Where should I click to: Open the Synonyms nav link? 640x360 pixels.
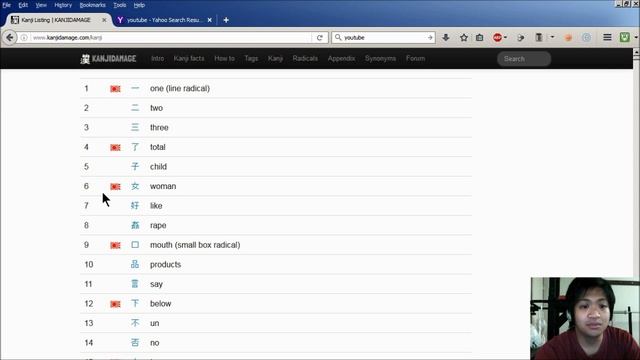pyautogui.click(x=380, y=59)
